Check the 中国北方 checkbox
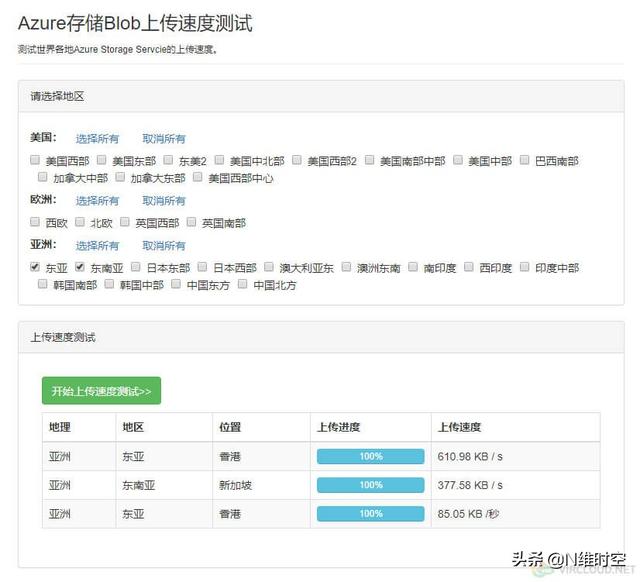This screenshot has width=640, height=582. point(242,284)
